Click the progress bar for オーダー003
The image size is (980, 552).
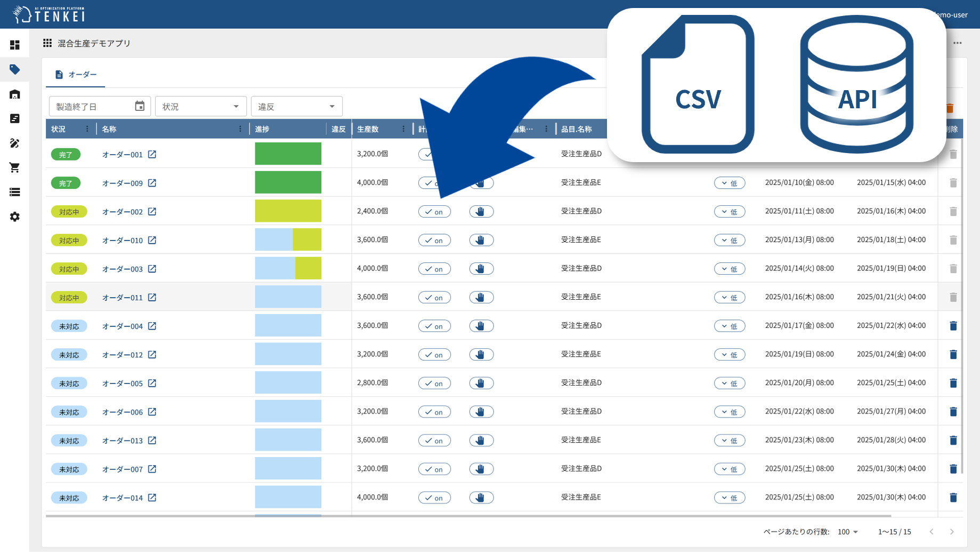point(288,268)
